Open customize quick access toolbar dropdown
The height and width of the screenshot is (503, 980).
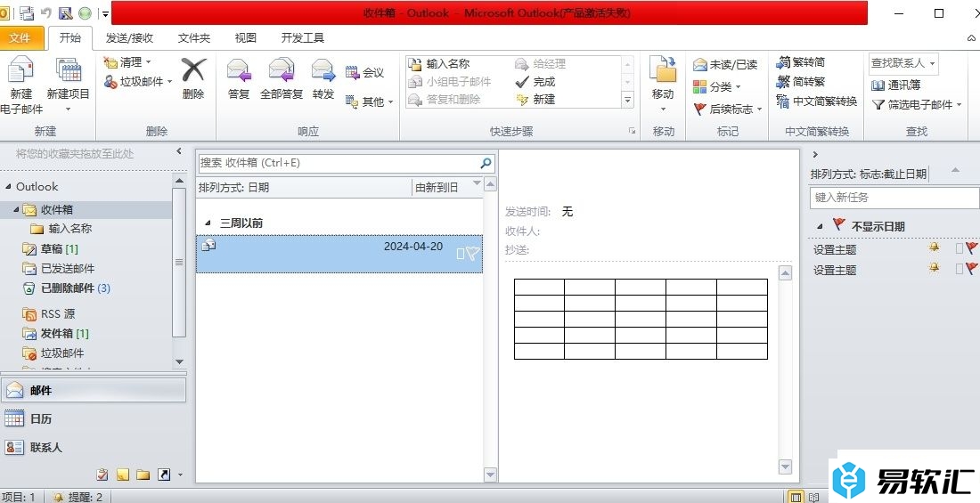(x=106, y=13)
